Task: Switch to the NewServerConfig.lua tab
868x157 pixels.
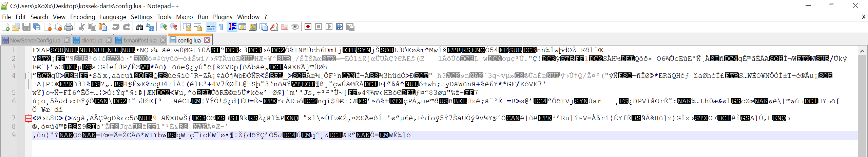Action: coord(35,40)
